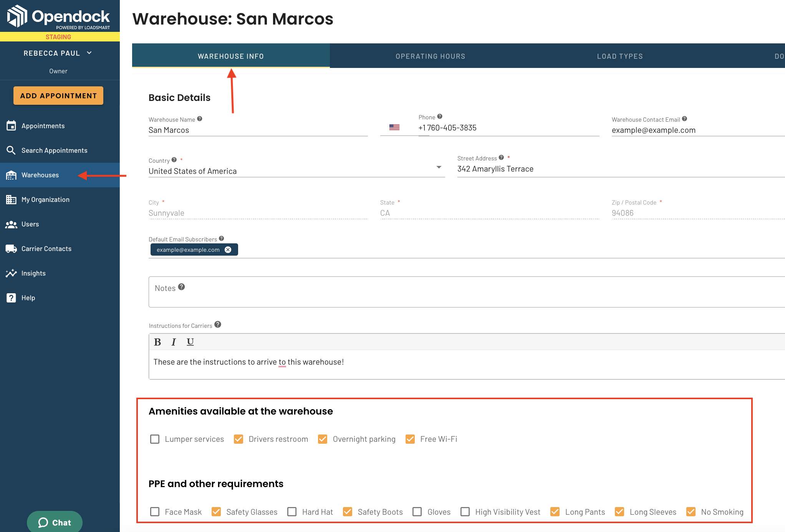Open the Country dropdown arrow
This screenshot has width=785, height=532.
439,167
